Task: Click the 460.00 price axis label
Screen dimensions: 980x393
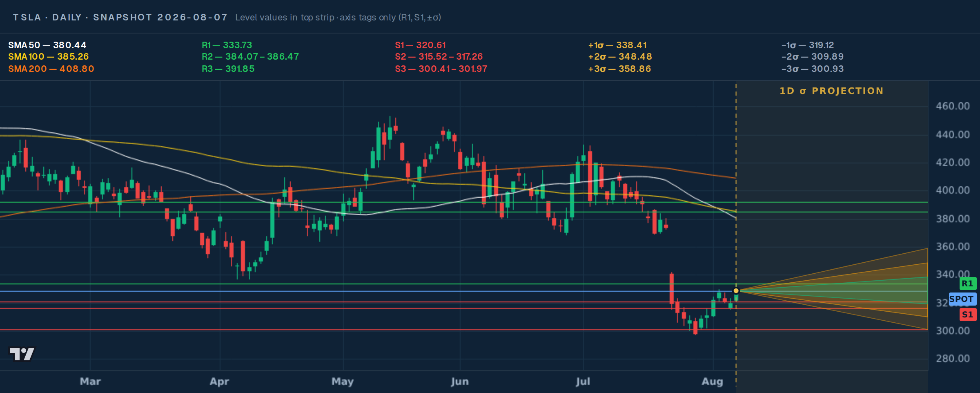Action: tap(953, 106)
